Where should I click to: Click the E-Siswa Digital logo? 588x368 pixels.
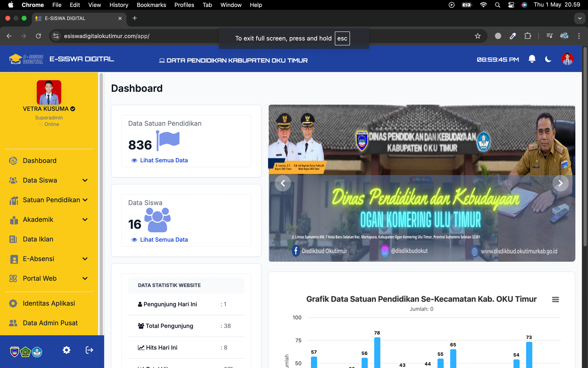pos(26,59)
